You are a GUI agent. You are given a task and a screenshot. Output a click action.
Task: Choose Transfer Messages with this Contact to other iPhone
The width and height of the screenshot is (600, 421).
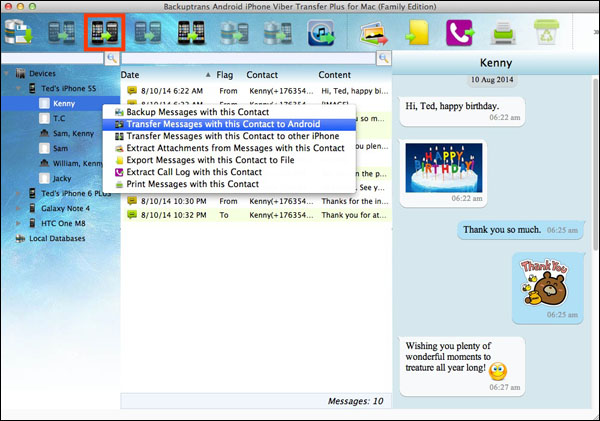pyautogui.click(x=229, y=136)
